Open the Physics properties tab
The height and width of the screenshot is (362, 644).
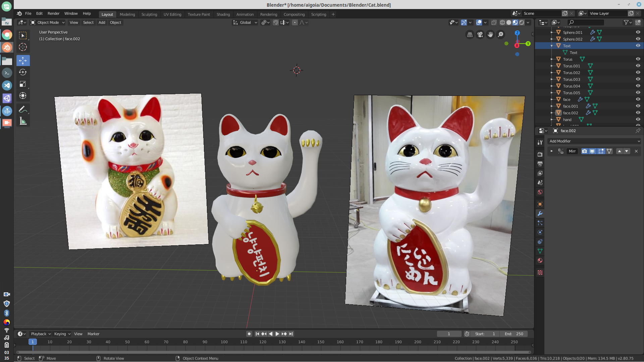[x=540, y=232]
